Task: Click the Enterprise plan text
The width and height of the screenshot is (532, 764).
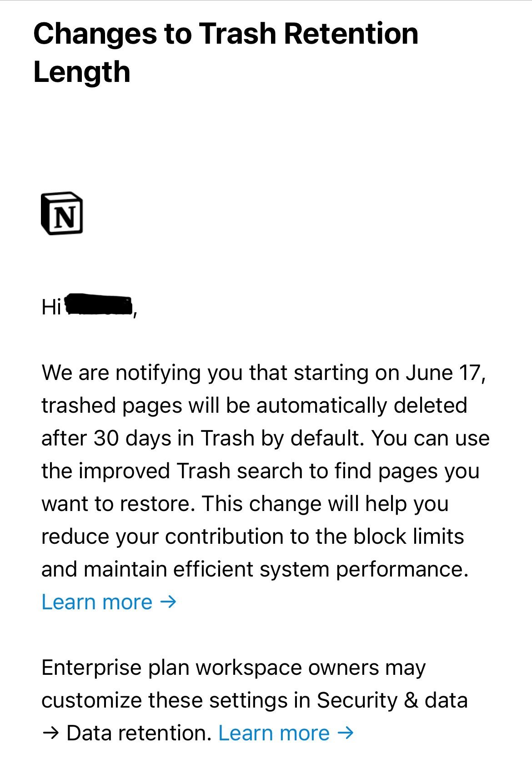Action: [x=115, y=668]
